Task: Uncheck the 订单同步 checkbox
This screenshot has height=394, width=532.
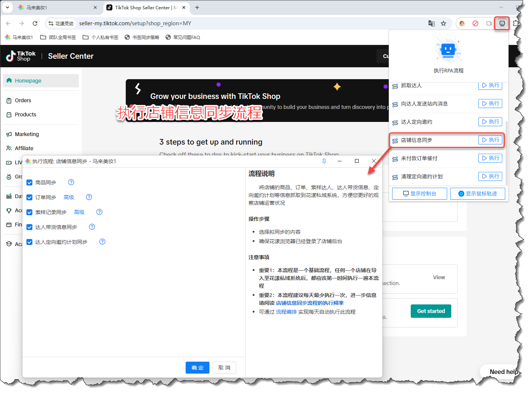Action: pyautogui.click(x=29, y=197)
